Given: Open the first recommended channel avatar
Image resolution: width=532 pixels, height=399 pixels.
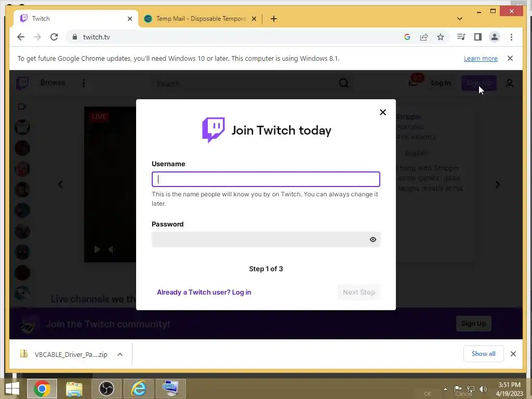Looking at the screenshot, I should 22,127.
